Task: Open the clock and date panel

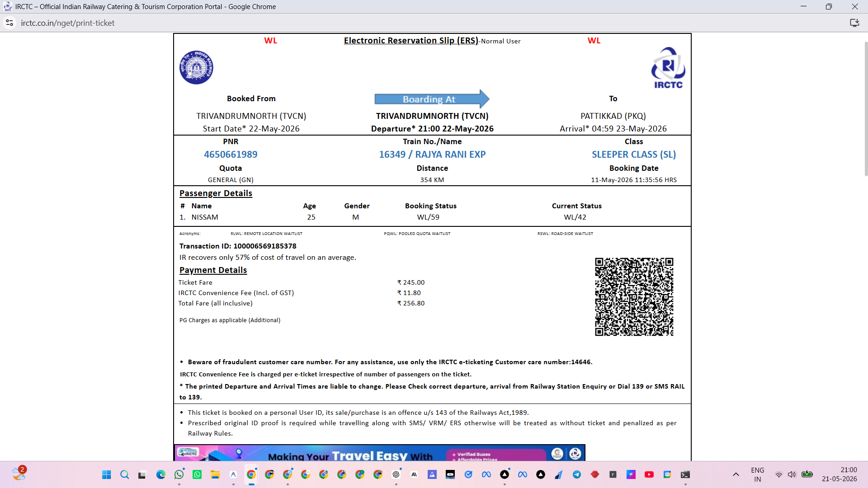Action: pyautogui.click(x=840, y=474)
